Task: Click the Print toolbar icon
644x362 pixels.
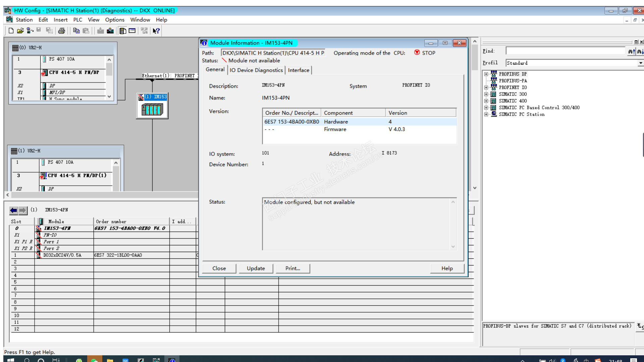Action: tap(62, 31)
